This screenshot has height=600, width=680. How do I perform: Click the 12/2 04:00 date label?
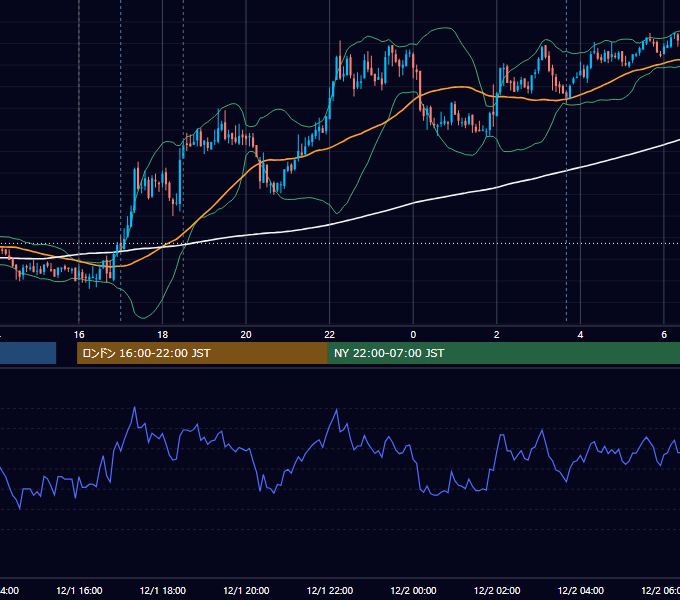click(x=580, y=590)
